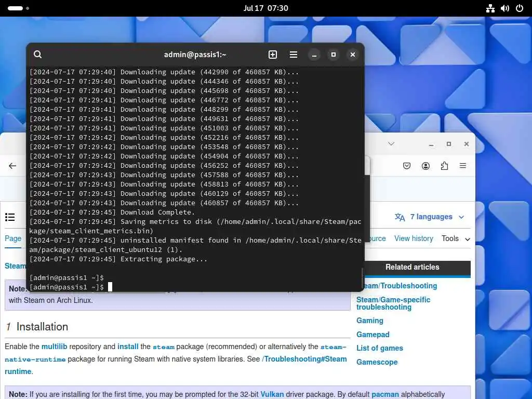Follow the Vulkan link in the note

[272, 394]
